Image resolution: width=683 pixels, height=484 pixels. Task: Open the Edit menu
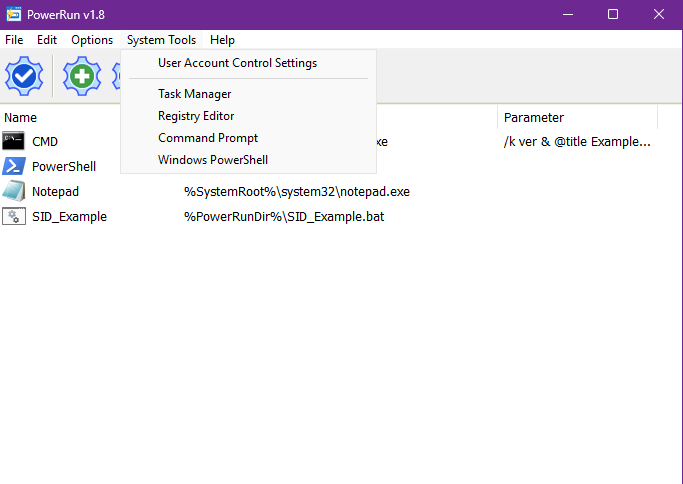47,40
